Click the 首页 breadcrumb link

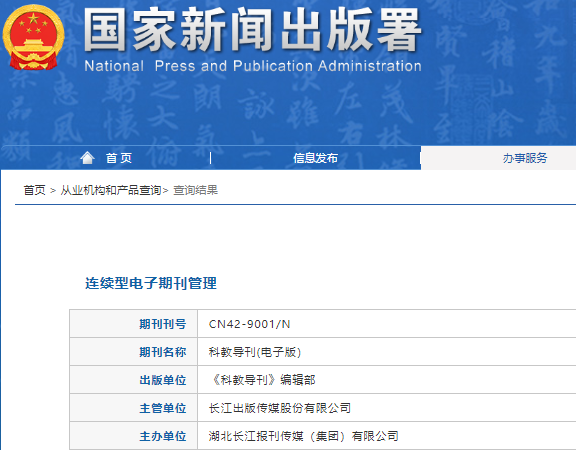pyautogui.click(x=35, y=190)
